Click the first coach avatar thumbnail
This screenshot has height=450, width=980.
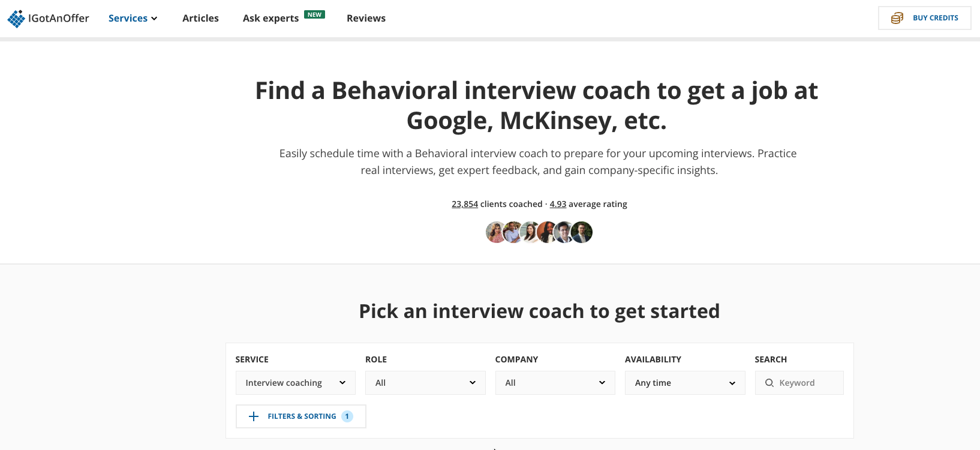click(495, 232)
